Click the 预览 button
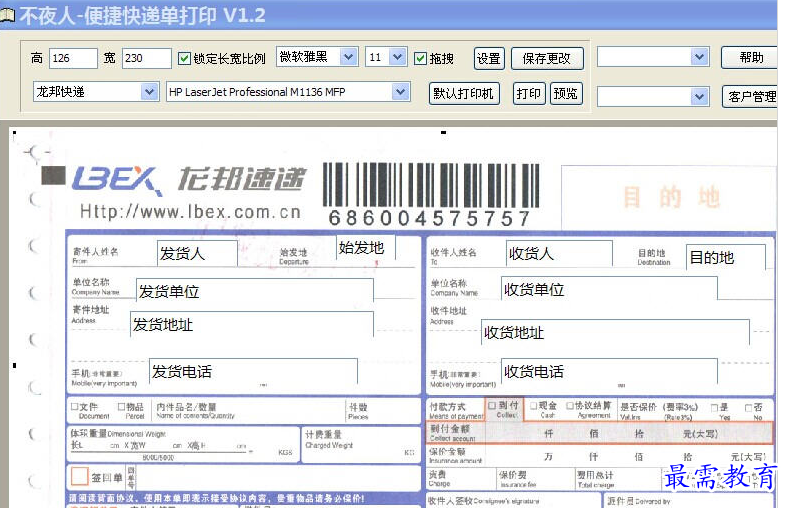Viewport: 786px width, 508px height. pos(566,94)
